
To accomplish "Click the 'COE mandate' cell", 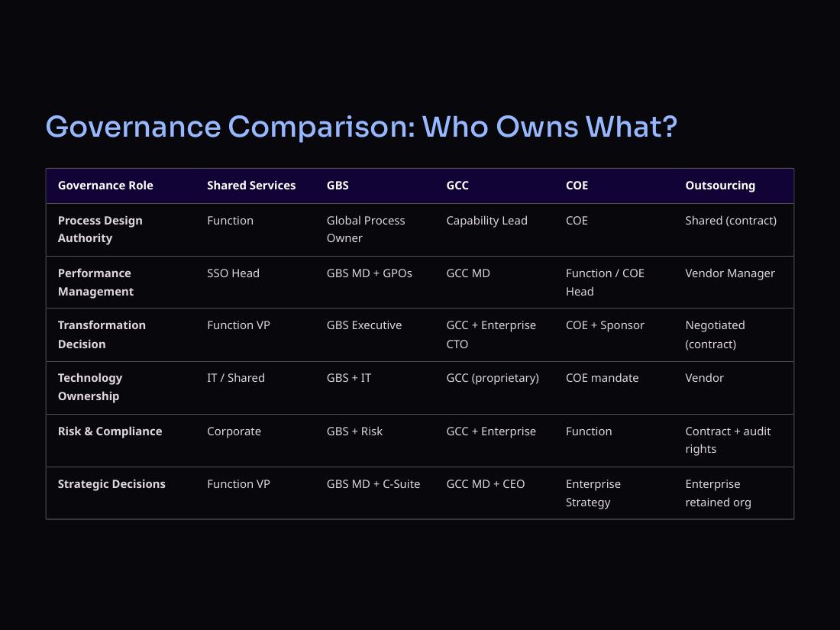I will (603, 378).
